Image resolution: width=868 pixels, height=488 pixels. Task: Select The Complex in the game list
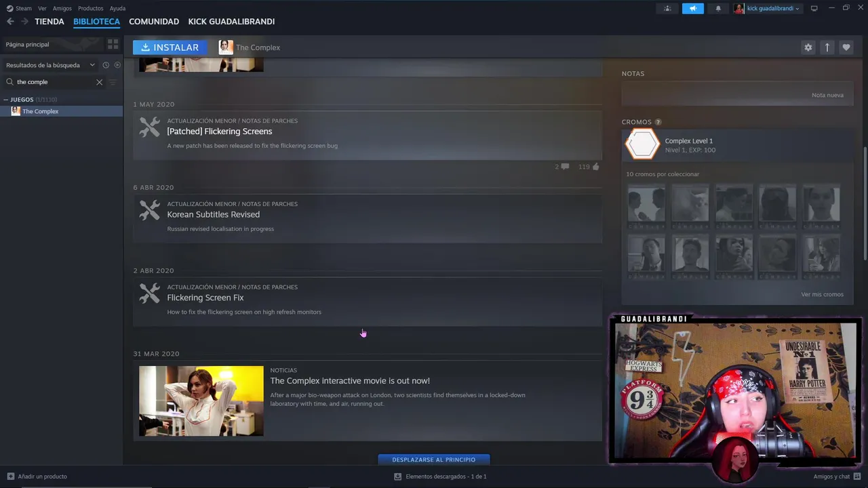(61, 111)
